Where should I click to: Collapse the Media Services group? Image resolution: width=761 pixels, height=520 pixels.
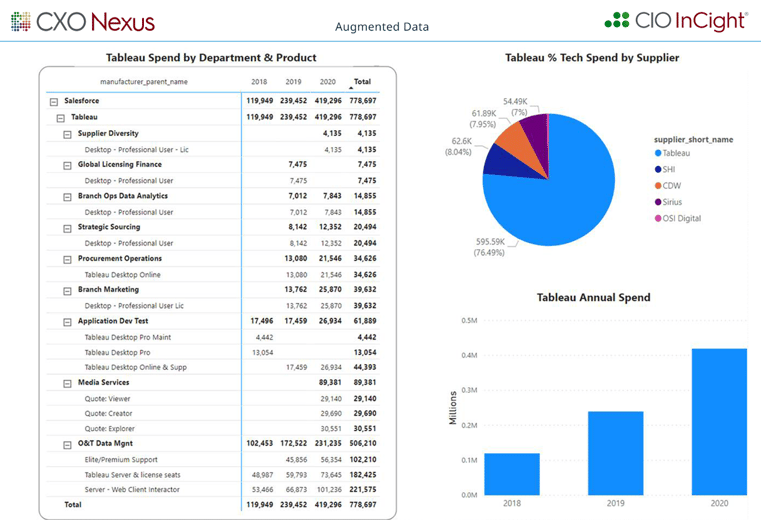click(x=67, y=382)
